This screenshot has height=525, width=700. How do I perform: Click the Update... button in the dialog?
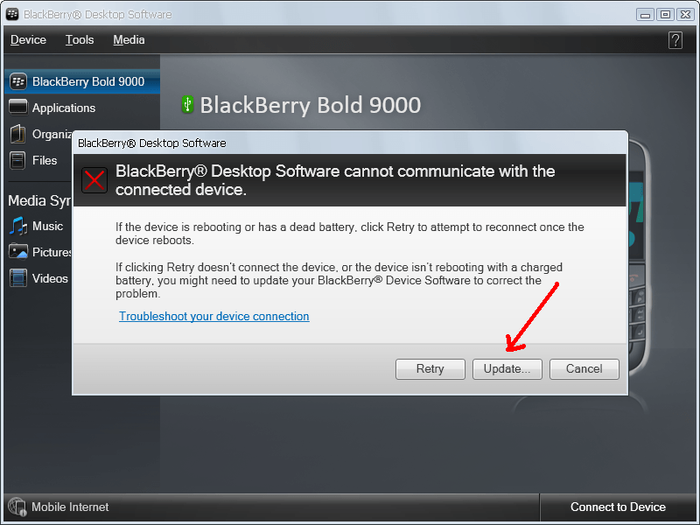click(507, 369)
